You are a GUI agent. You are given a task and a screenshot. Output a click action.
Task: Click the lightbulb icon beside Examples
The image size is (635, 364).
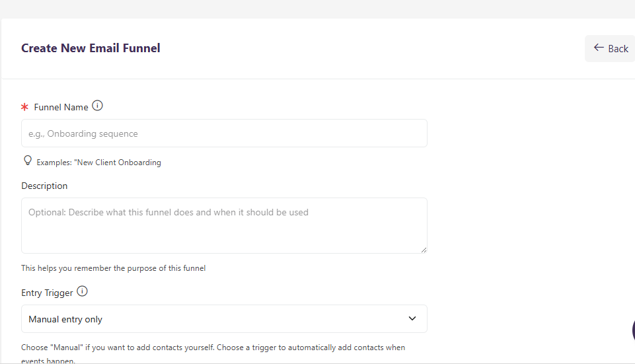click(x=28, y=161)
